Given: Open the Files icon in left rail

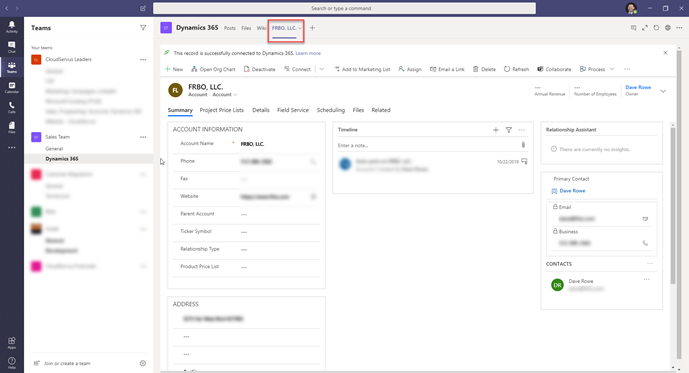Looking at the screenshot, I should [x=11, y=127].
